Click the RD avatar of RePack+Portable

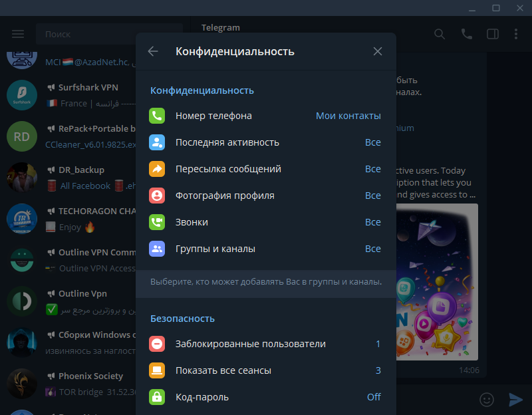pos(22,136)
